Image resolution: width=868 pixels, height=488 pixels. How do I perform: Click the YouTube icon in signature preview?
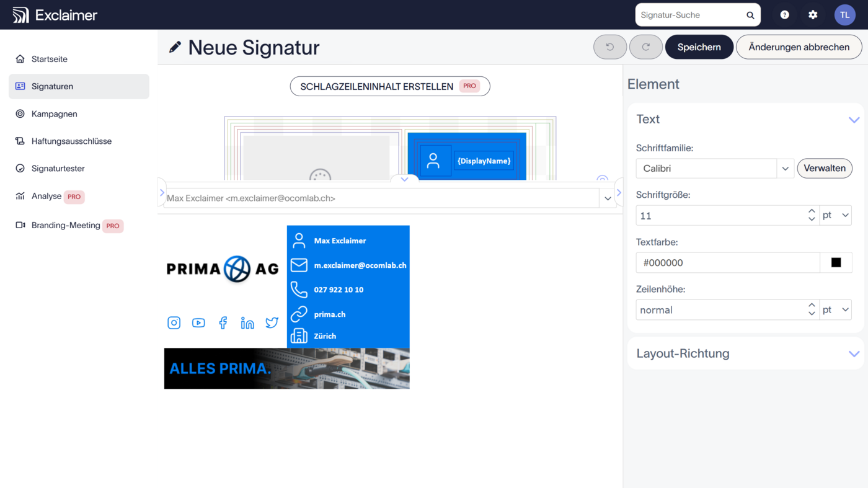(198, 322)
